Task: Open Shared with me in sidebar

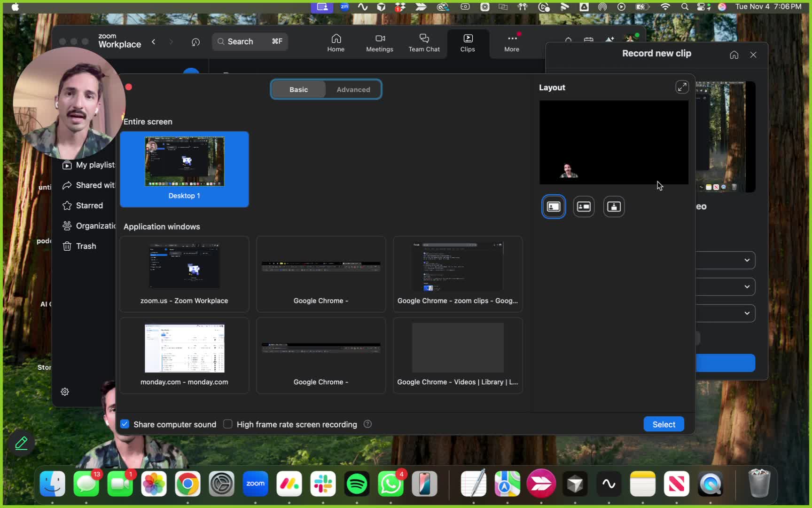Action: (x=89, y=185)
